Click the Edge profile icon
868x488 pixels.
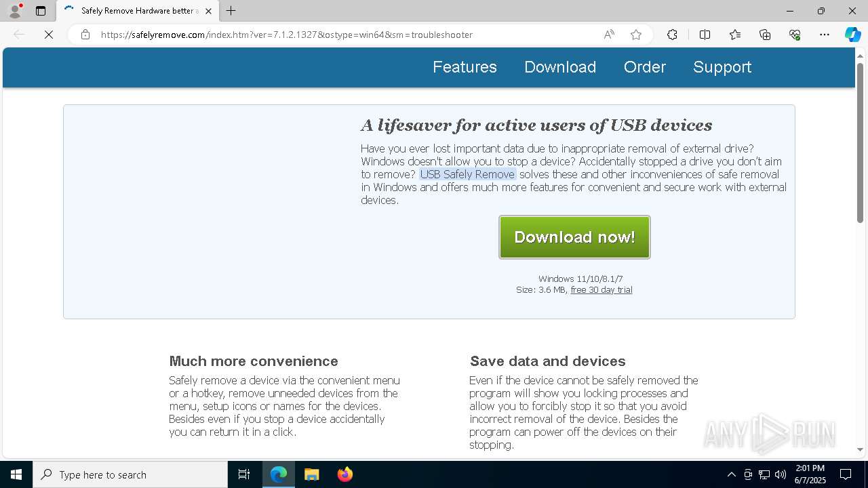pos(14,11)
